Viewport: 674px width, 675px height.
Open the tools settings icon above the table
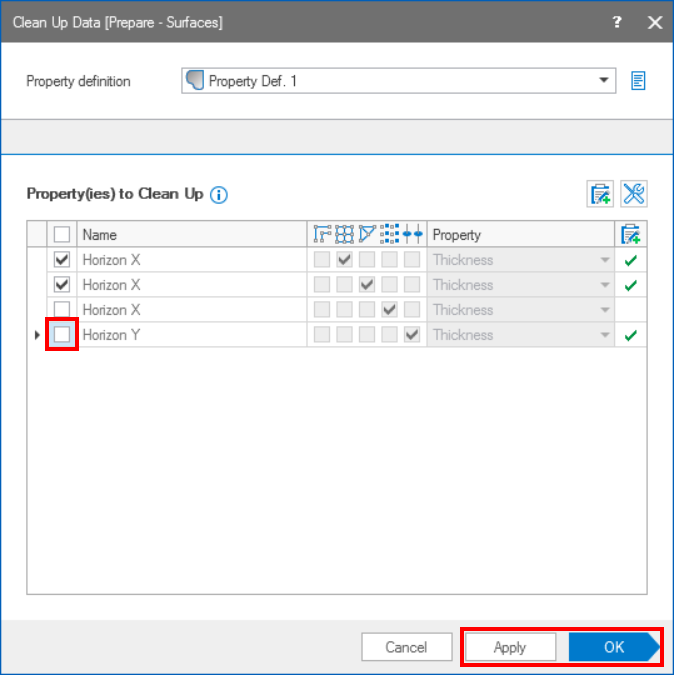click(x=633, y=194)
